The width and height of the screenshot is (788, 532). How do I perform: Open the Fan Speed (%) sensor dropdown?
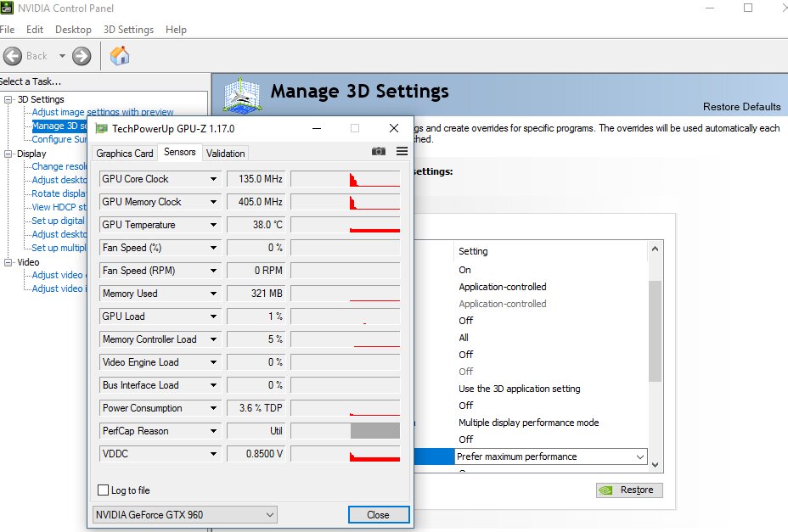[213, 248]
